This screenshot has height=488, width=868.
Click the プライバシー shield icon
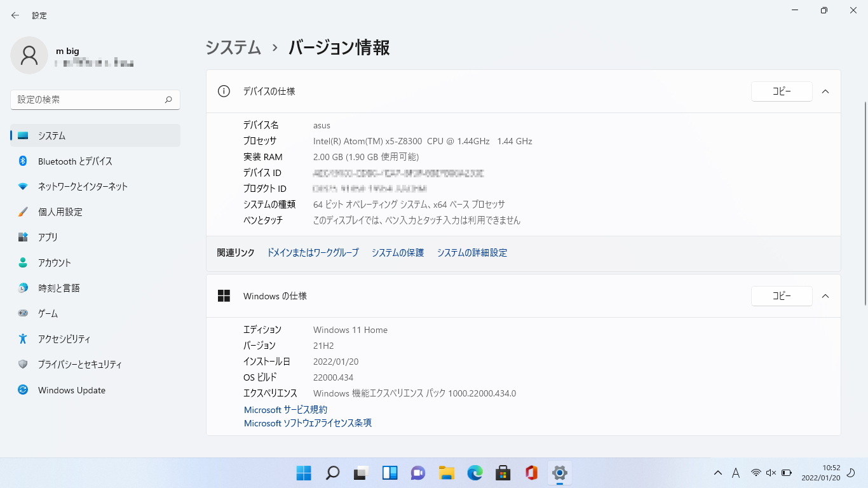tap(23, 364)
